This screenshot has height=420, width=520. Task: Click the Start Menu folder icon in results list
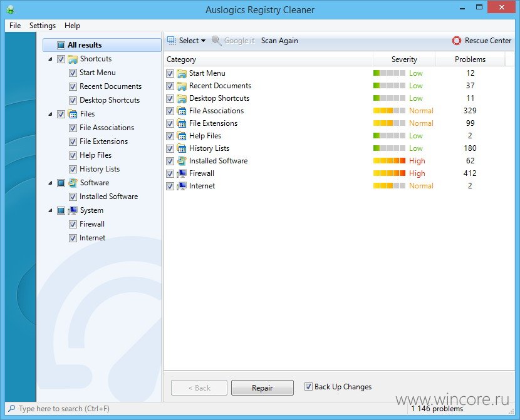point(182,73)
